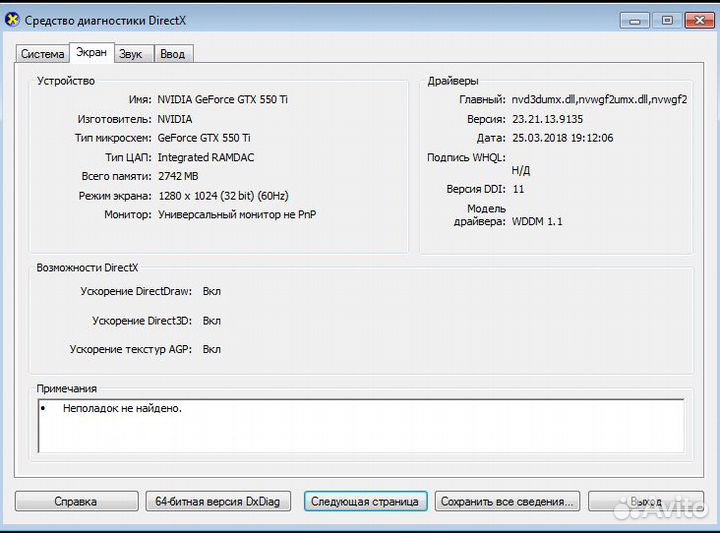
Task: Click the Ускорение Direct3D label
Action: [x=142, y=321]
